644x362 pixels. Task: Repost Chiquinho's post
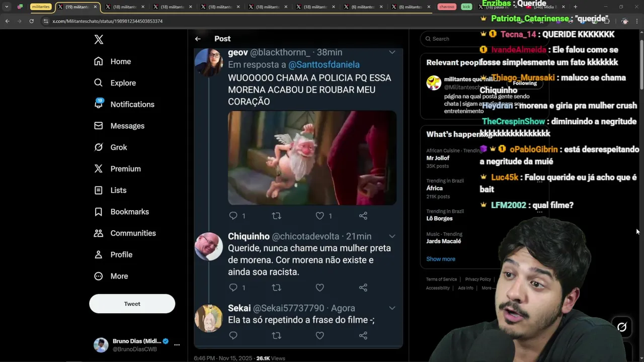[x=276, y=288]
